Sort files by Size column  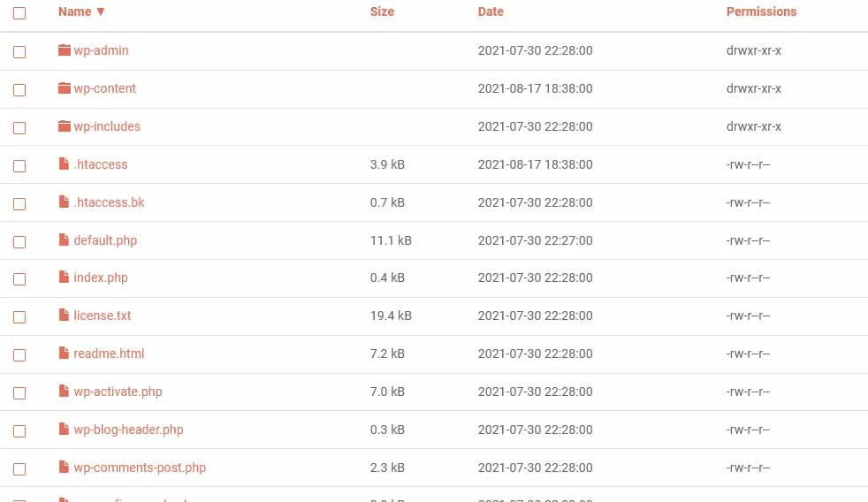point(382,11)
